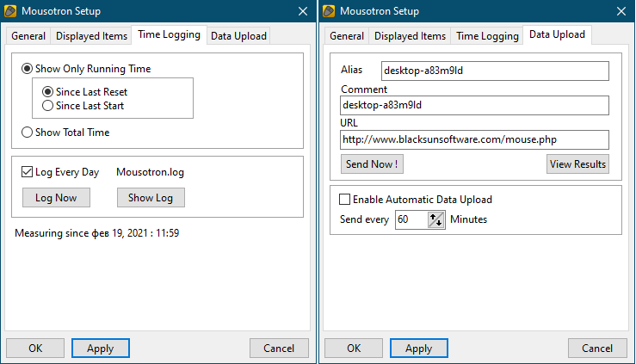636x364 pixels.
Task: Focus the Comment input field
Action: [x=474, y=105]
